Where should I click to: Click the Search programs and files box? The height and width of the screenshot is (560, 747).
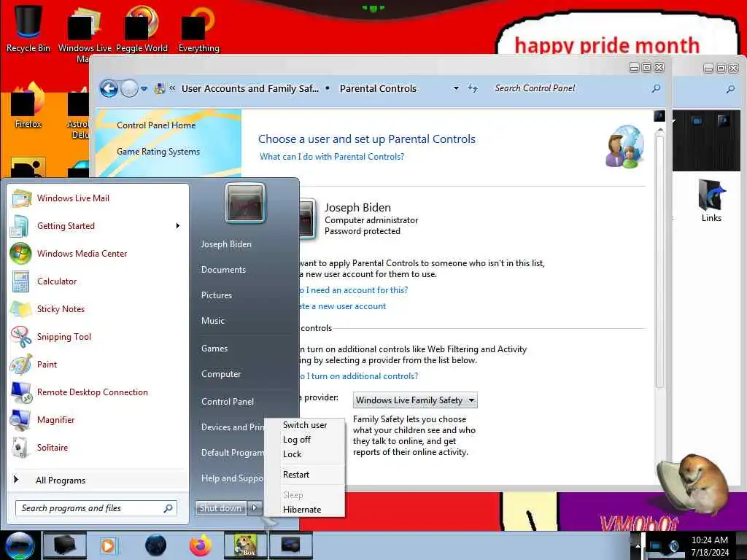(x=96, y=508)
